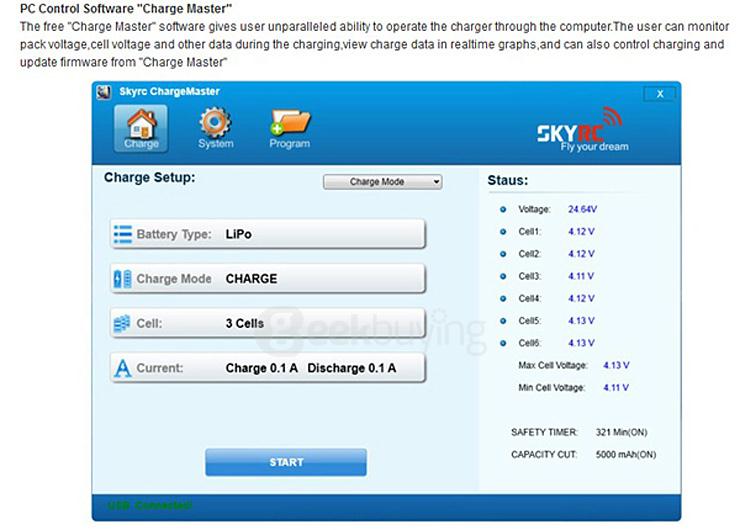Click the USB Connected status text
The height and width of the screenshot is (530, 740).
[150, 506]
